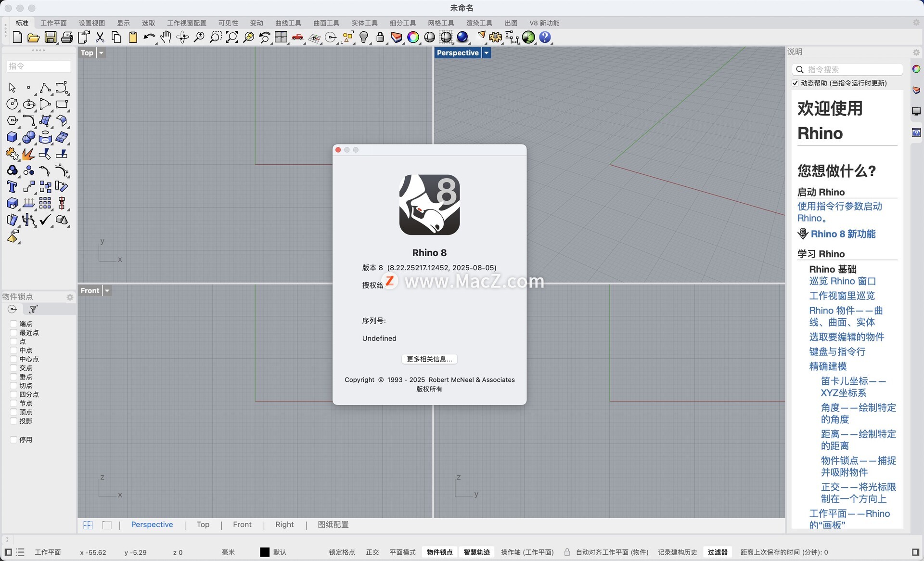Image resolution: width=924 pixels, height=561 pixels.
Task: Check the 停用 checkbox
Action: (13, 440)
